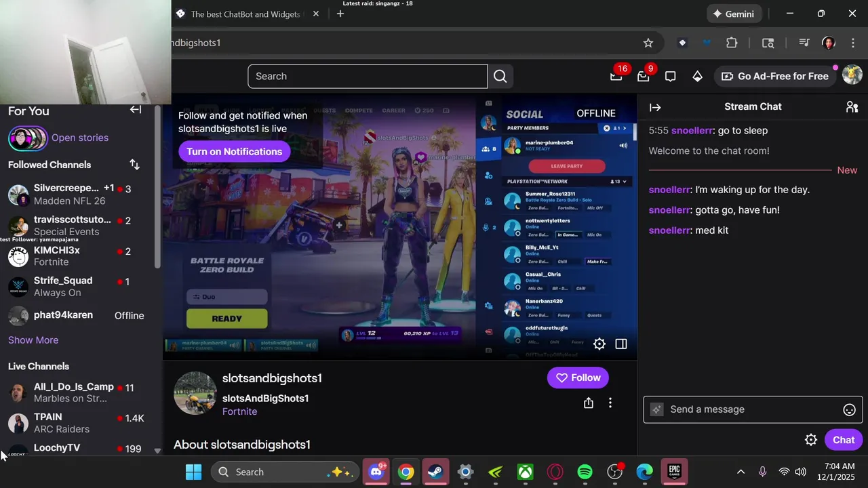Open Windows Start menu
The width and height of the screenshot is (868, 488).
tap(193, 472)
